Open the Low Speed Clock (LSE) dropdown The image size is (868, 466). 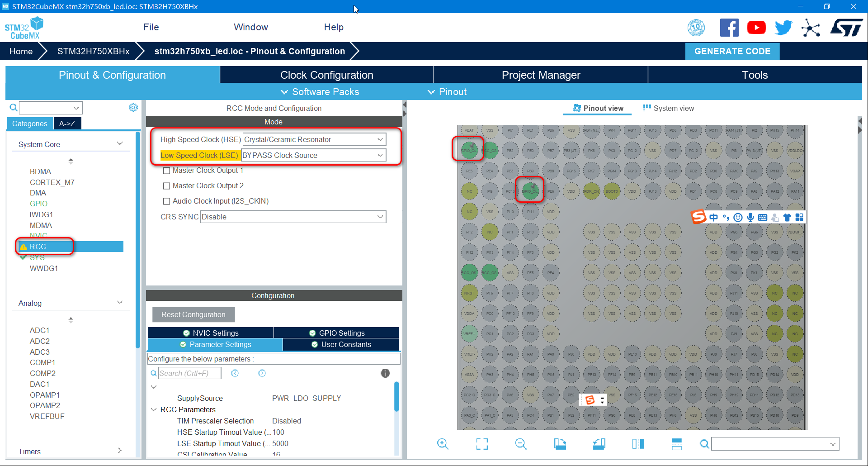tap(380, 155)
